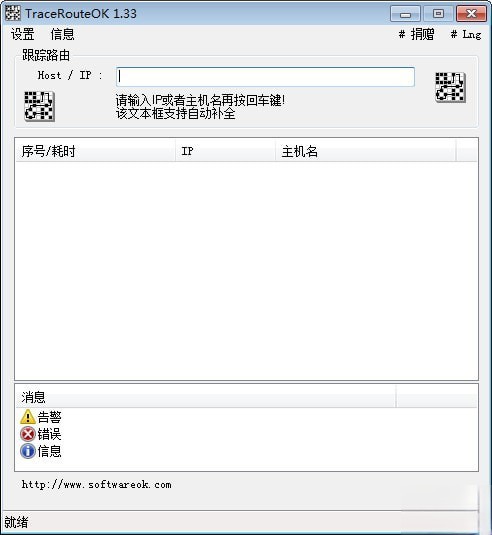Select the 告警 message row text
Screen dimensions: 492x535
49,417
